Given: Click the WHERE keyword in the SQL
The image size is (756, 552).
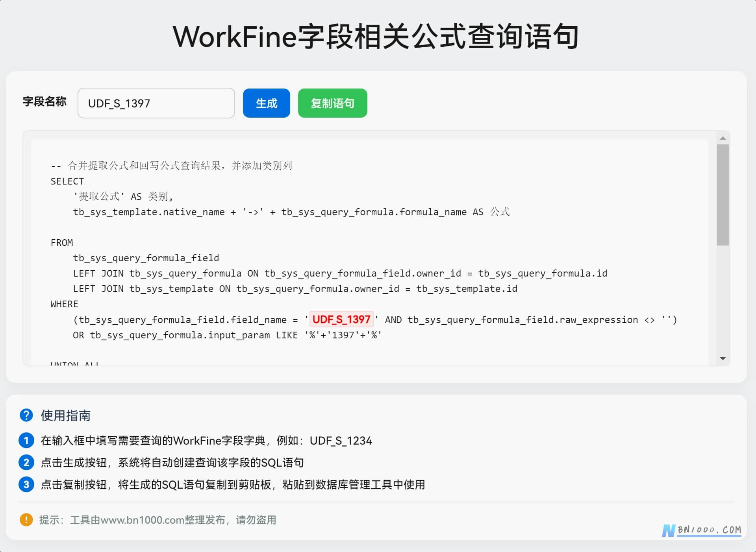Looking at the screenshot, I should (x=64, y=304).
